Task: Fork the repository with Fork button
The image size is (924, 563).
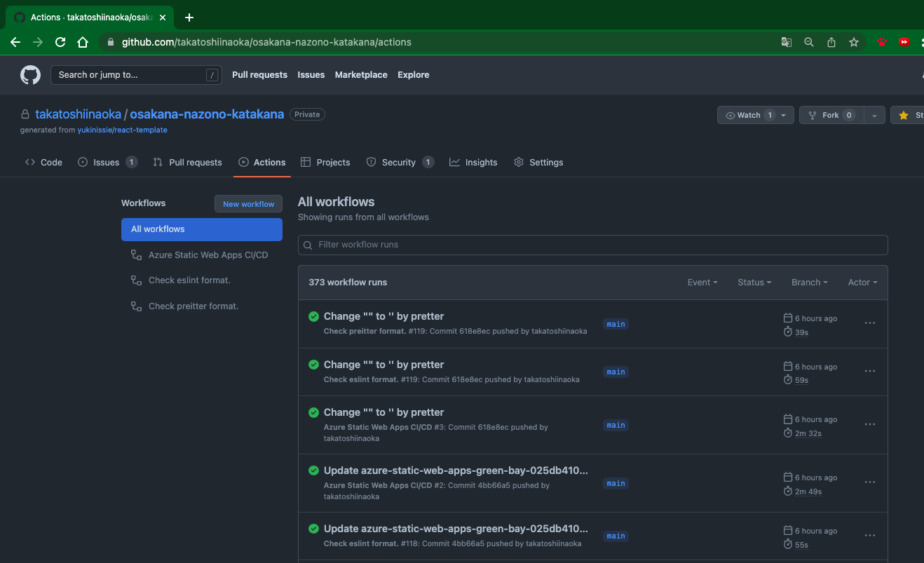Action: click(831, 115)
